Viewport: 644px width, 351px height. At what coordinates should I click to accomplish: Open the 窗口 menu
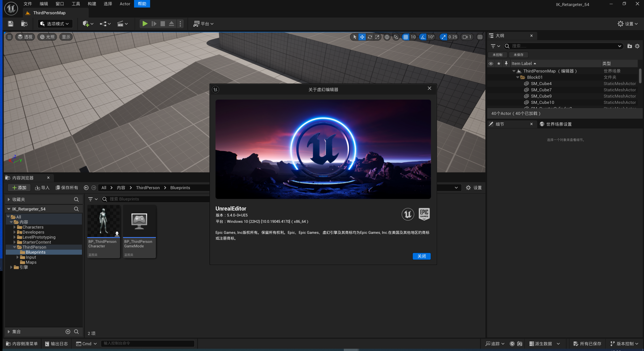click(60, 4)
